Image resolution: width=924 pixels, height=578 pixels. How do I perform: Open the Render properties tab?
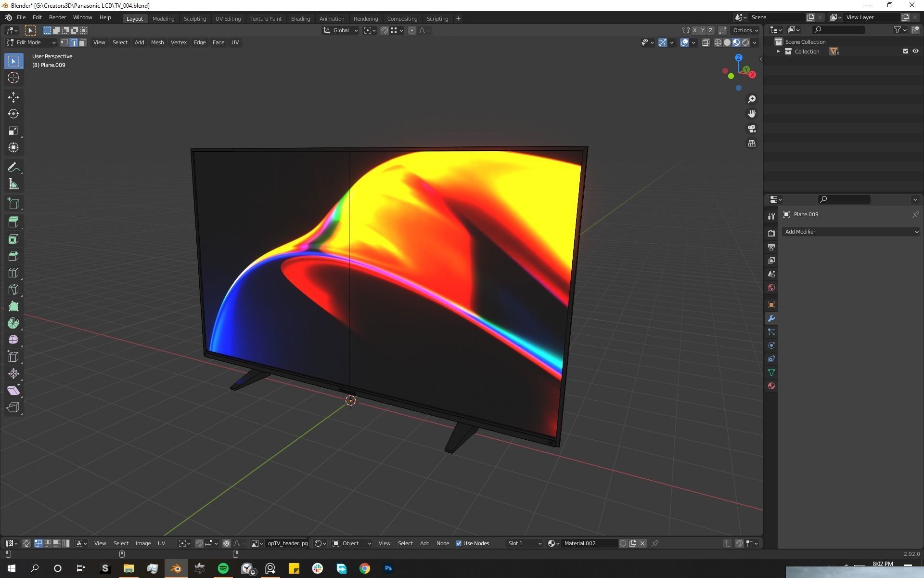(771, 233)
